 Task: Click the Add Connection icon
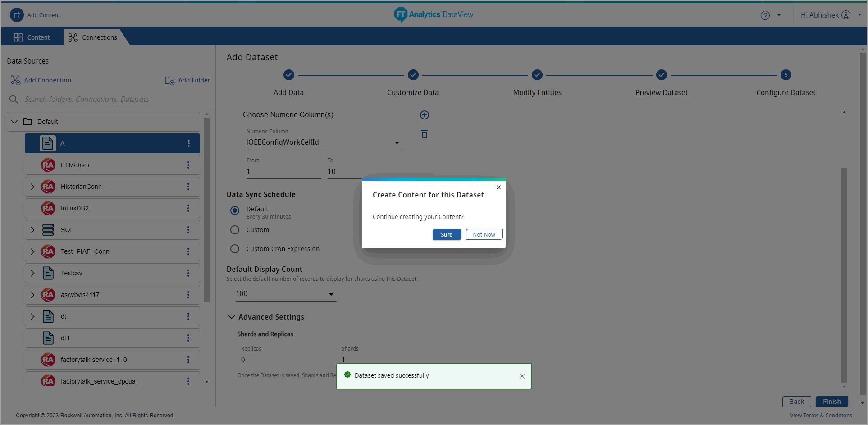(15, 80)
